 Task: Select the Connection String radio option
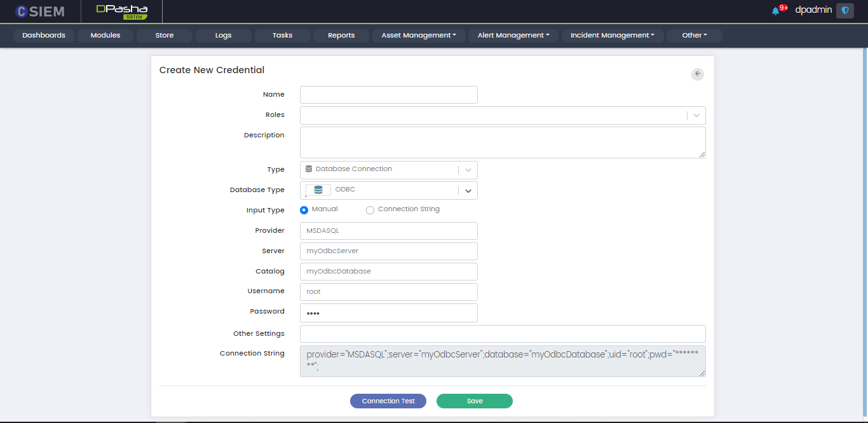point(370,210)
